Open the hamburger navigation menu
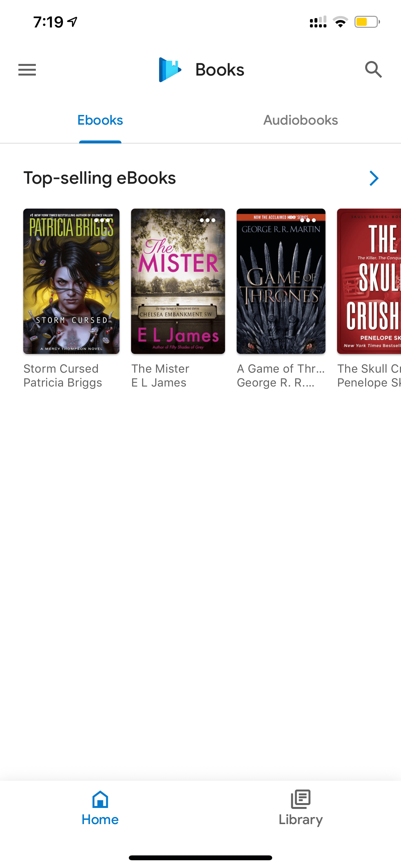Screen dimensions: 401x868 (x=27, y=70)
